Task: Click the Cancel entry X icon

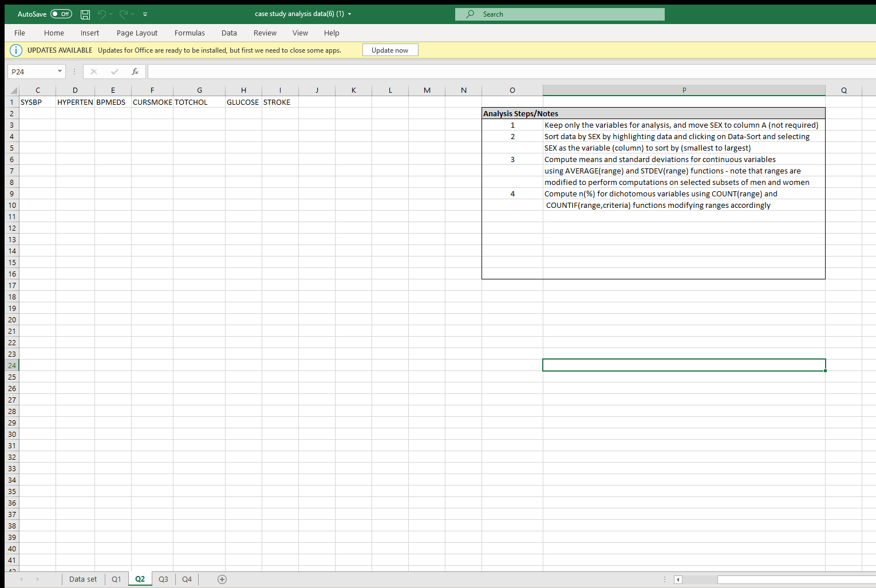Action: click(x=94, y=72)
